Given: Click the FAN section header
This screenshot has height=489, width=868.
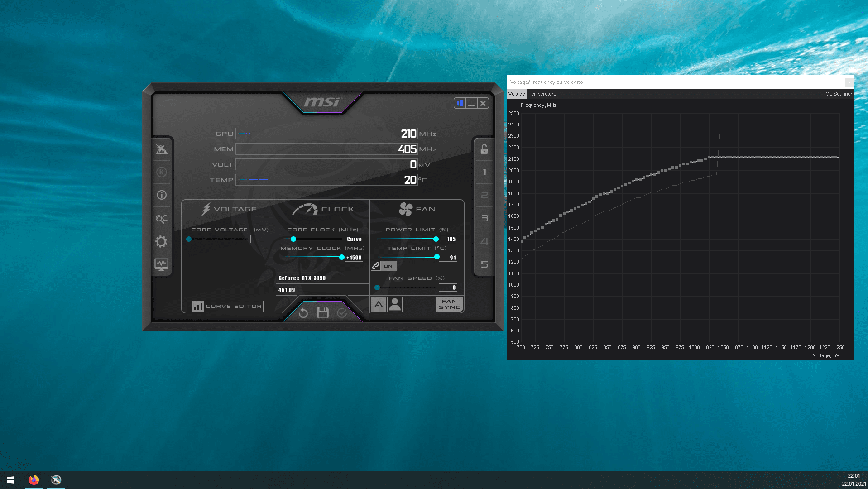Looking at the screenshot, I should [x=417, y=209].
